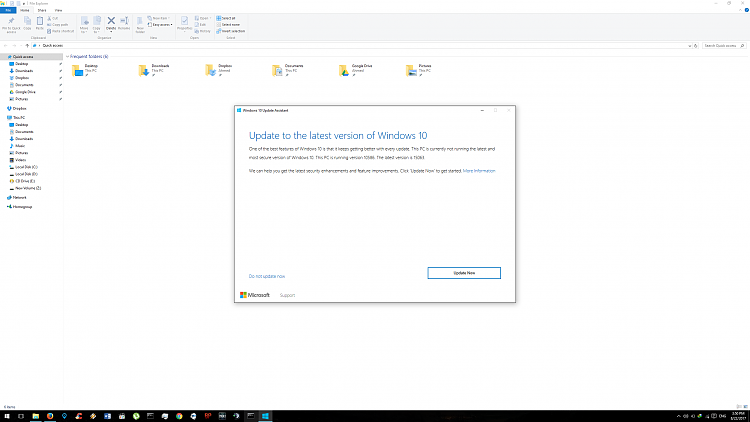Click the Up one level arrow

pos(27,45)
